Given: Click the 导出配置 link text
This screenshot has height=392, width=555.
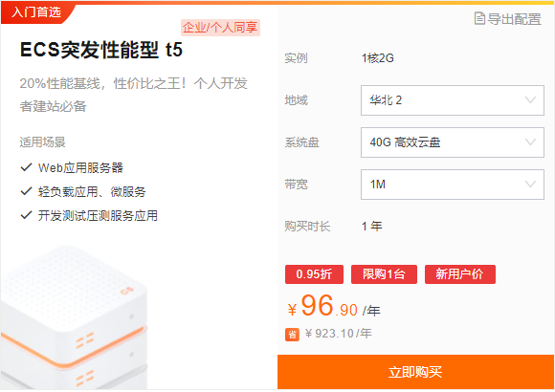Looking at the screenshot, I should pos(514,19).
